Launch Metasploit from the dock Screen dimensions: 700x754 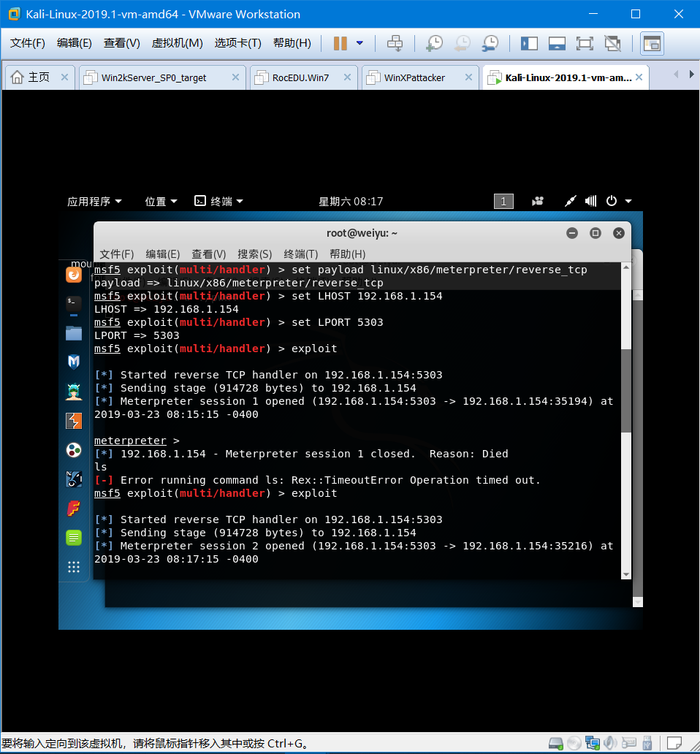coord(74,362)
